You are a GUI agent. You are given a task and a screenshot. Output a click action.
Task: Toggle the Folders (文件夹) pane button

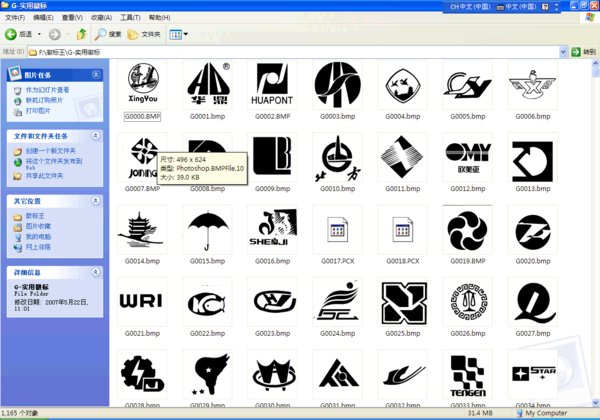click(x=144, y=34)
